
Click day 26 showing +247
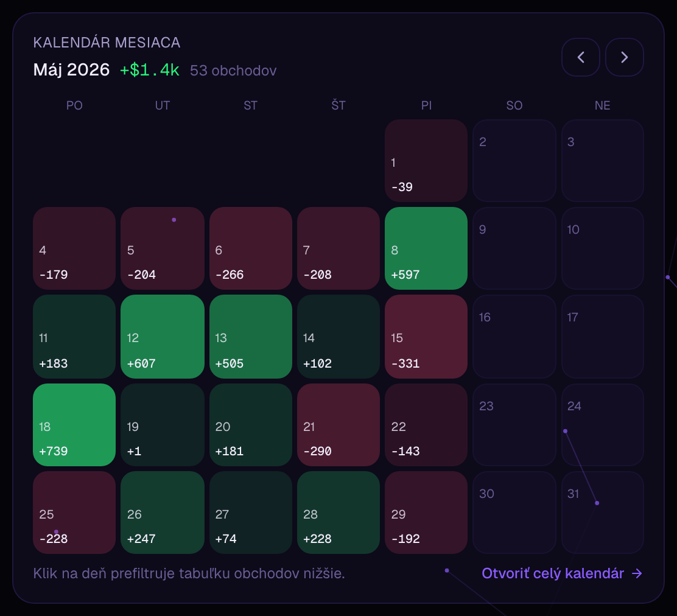163,513
